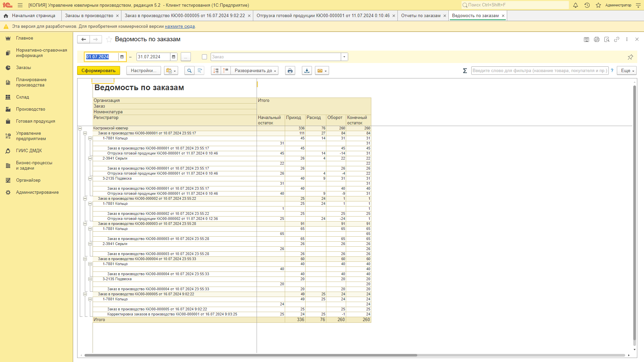The height and width of the screenshot is (362, 644).
Task: Save report with the diskette icon
Action: click(x=586, y=39)
